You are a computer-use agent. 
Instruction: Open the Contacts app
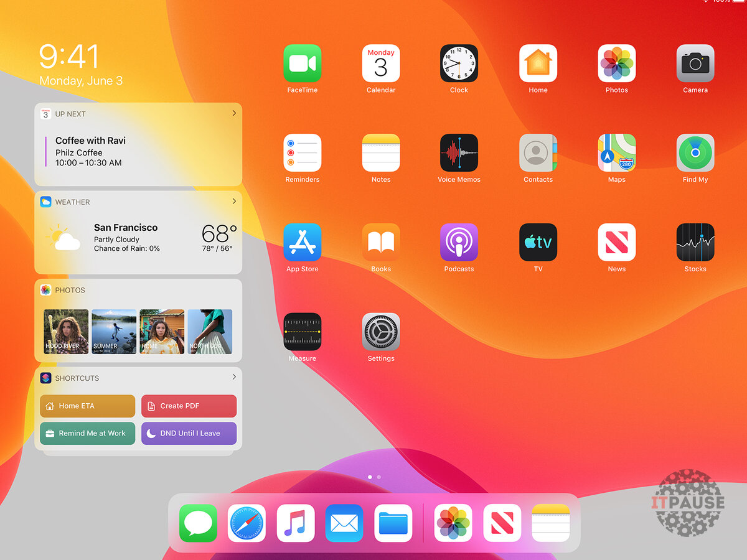538,153
